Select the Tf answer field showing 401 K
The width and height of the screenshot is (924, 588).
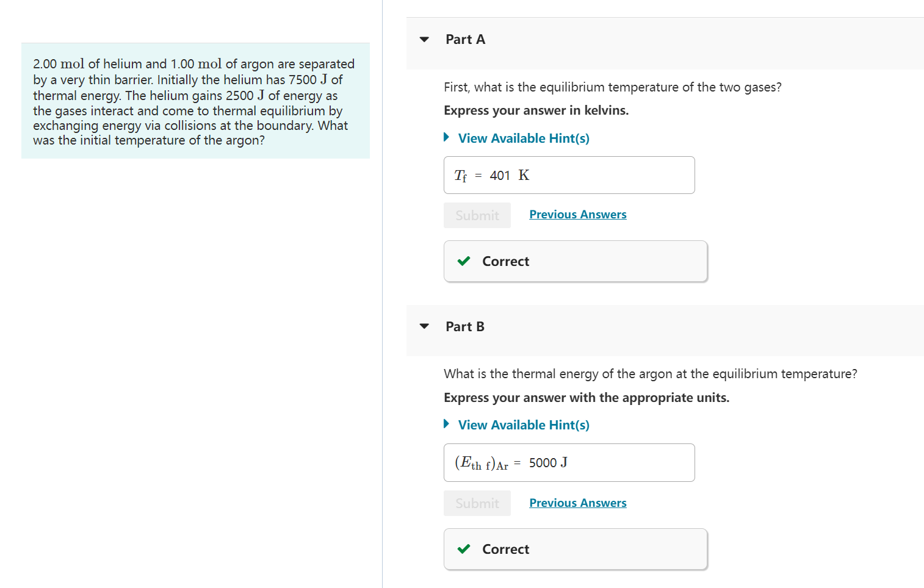(569, 175)
